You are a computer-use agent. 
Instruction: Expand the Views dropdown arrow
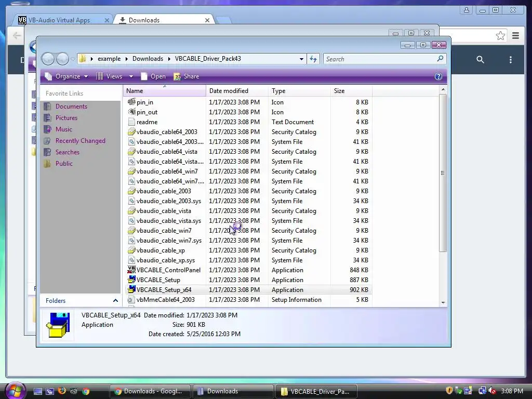[131, 76]
